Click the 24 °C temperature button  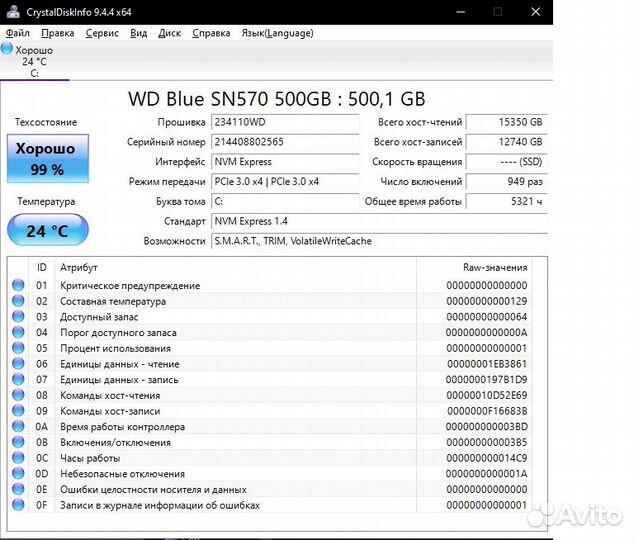click(x=48, y=230)
